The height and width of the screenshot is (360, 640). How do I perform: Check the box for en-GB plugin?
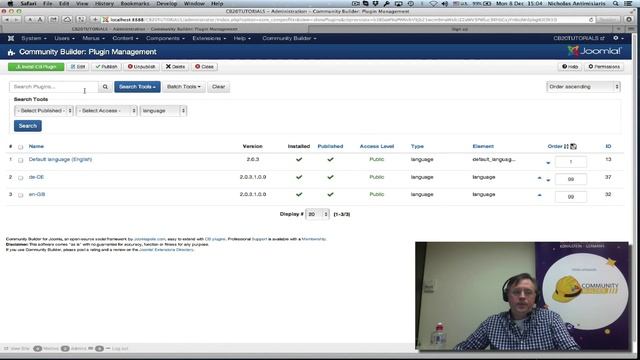pyautogui.click(x=20, y=195)
